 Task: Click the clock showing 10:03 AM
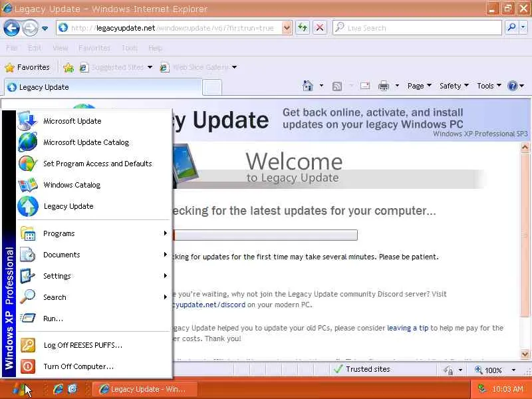pos(507,389)
